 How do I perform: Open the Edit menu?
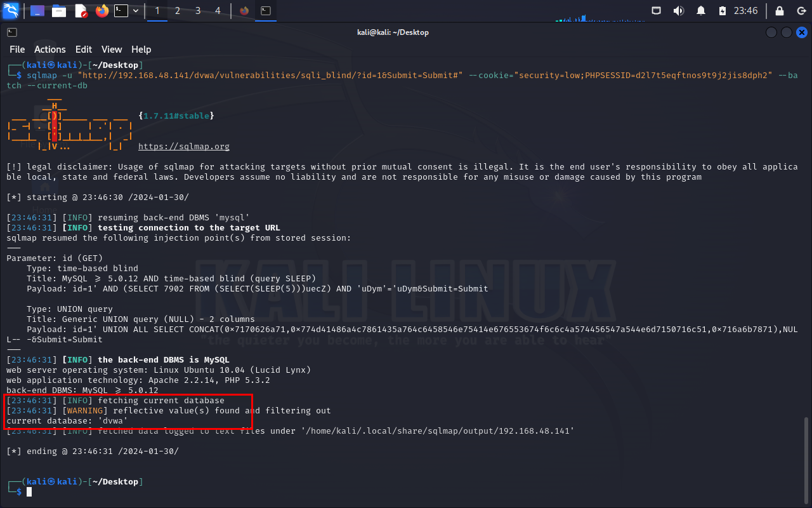[x=84, y=50]
